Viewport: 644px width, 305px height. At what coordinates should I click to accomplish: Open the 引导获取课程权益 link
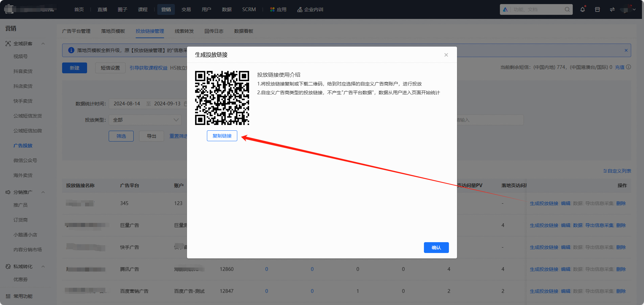coord(149,68)
